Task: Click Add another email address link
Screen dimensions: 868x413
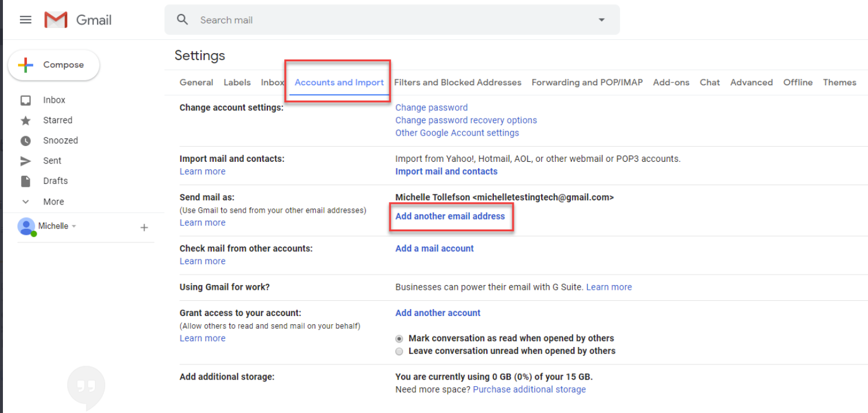Action: click(x=450, y=216)
